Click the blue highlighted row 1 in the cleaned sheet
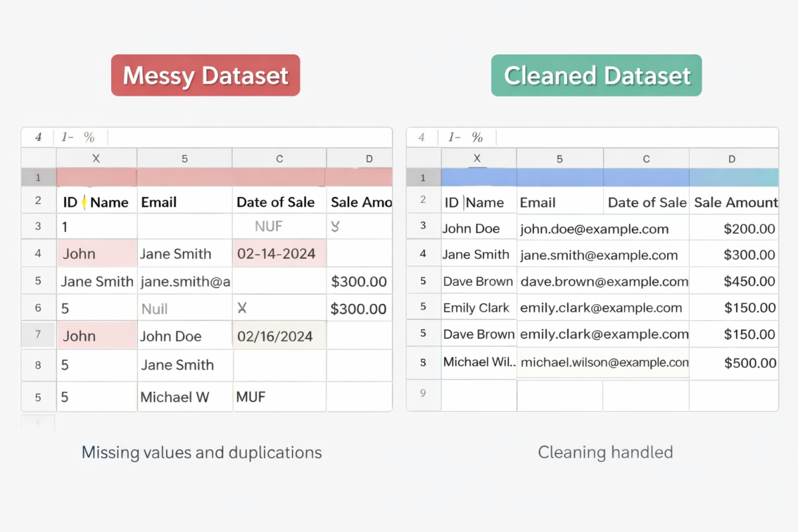This screenshot has height=532, width=798. point(608,178)
